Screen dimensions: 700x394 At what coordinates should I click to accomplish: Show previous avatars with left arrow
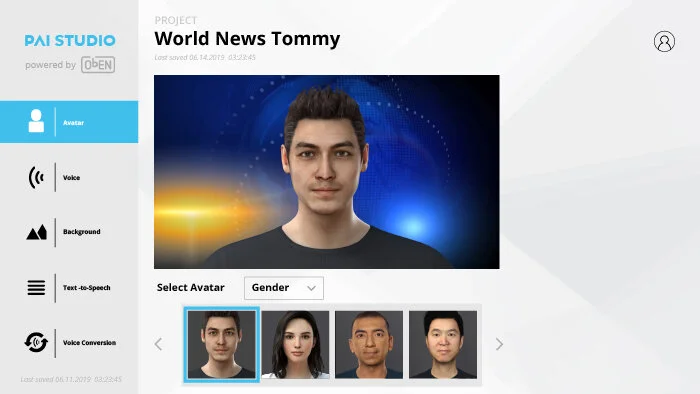click(x=158, y=344)
